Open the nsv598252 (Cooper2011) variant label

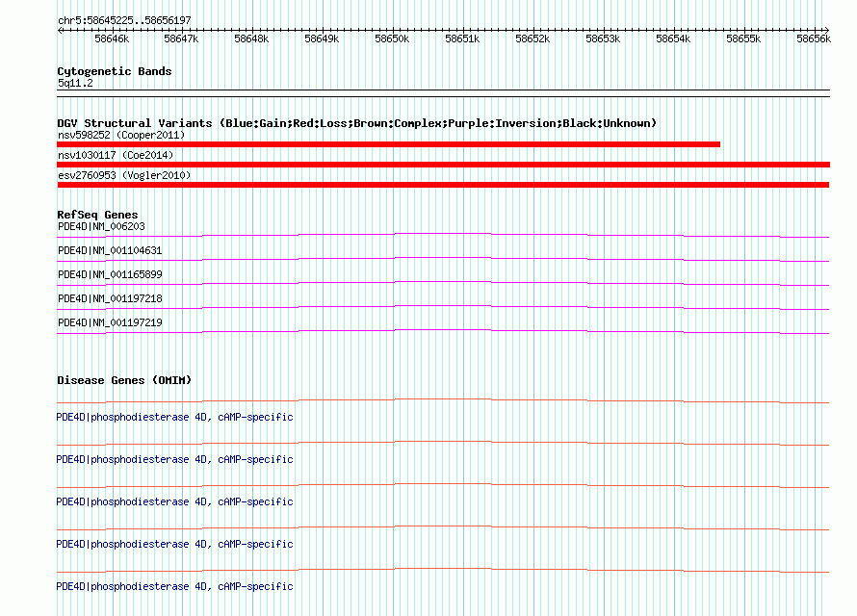(121, 135)
